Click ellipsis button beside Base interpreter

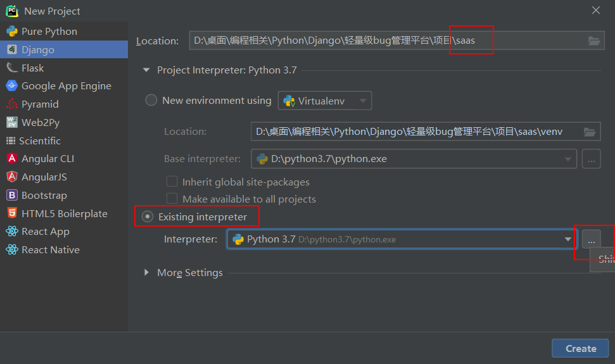pos(591,159)
